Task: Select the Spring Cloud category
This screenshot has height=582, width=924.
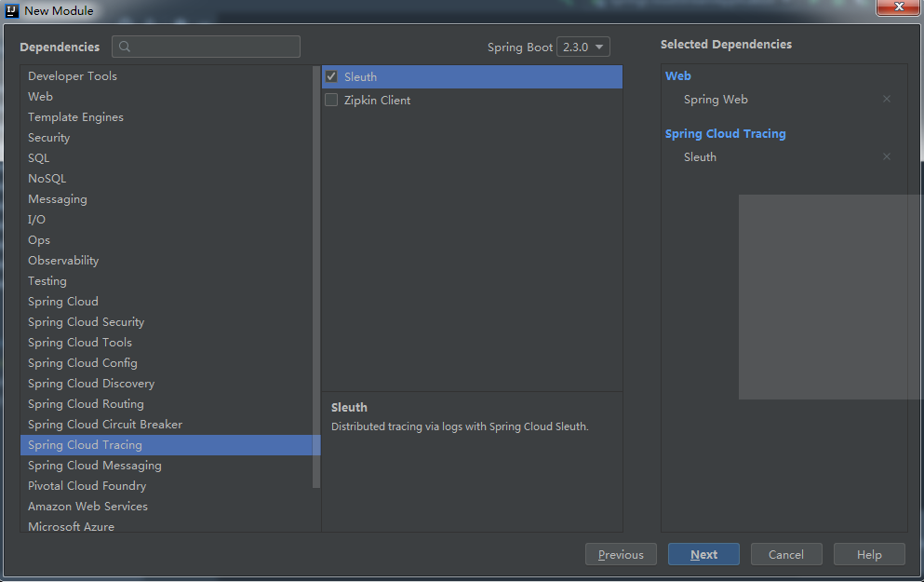Action: point(167,302)
